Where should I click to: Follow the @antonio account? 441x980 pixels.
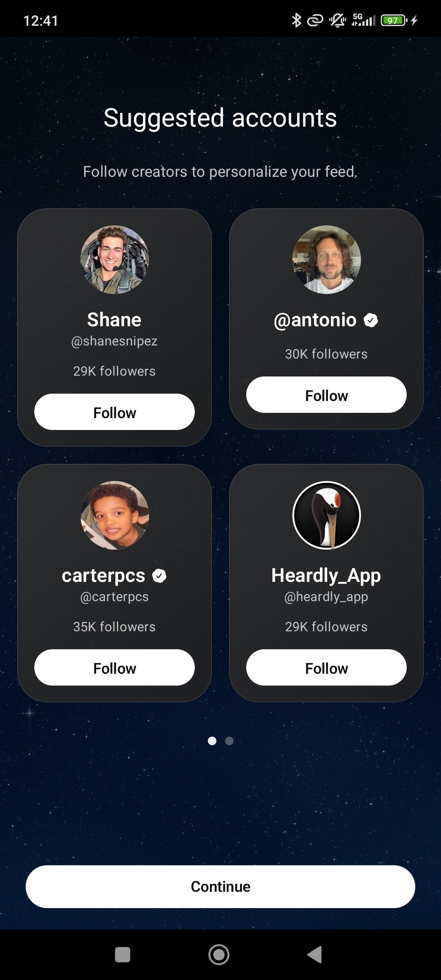point(326,395)
